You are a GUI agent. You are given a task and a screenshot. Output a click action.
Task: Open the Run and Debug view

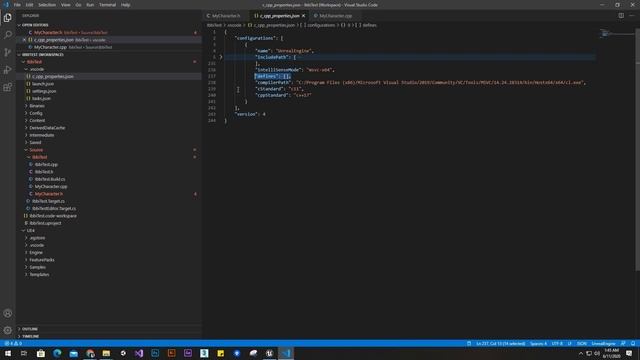(7, 70)
